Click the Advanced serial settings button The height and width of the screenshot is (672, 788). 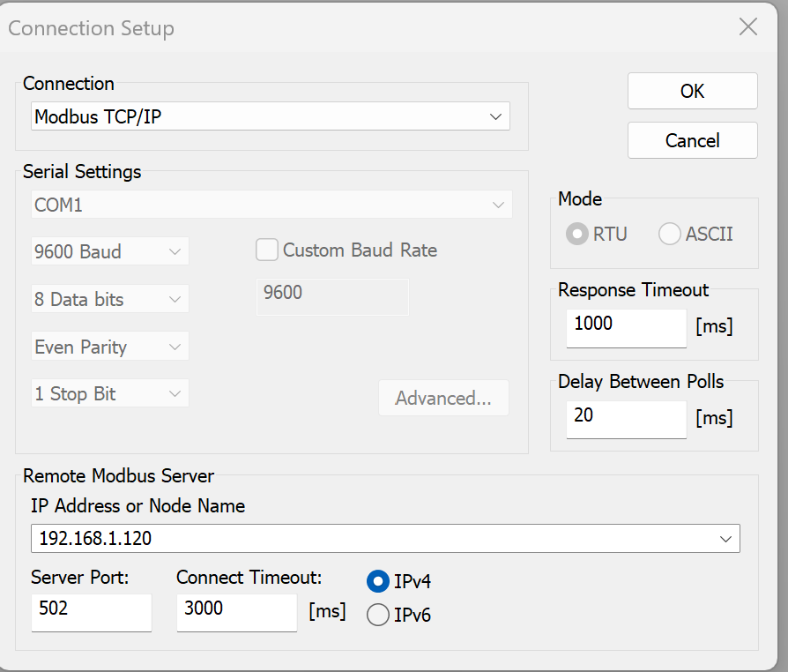443,398
